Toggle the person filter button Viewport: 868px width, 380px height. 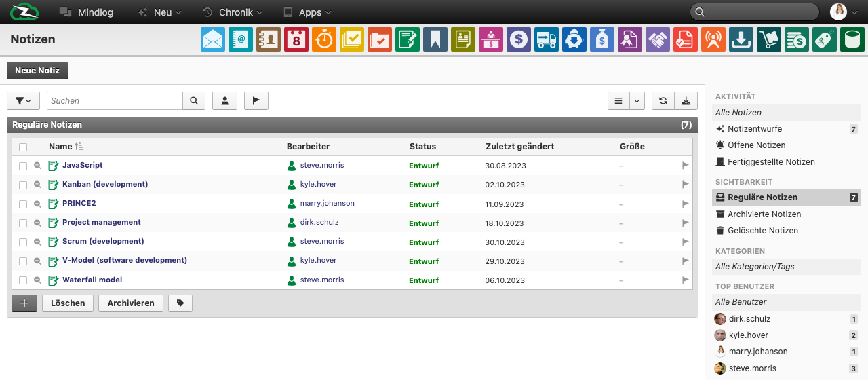[224, 100]
